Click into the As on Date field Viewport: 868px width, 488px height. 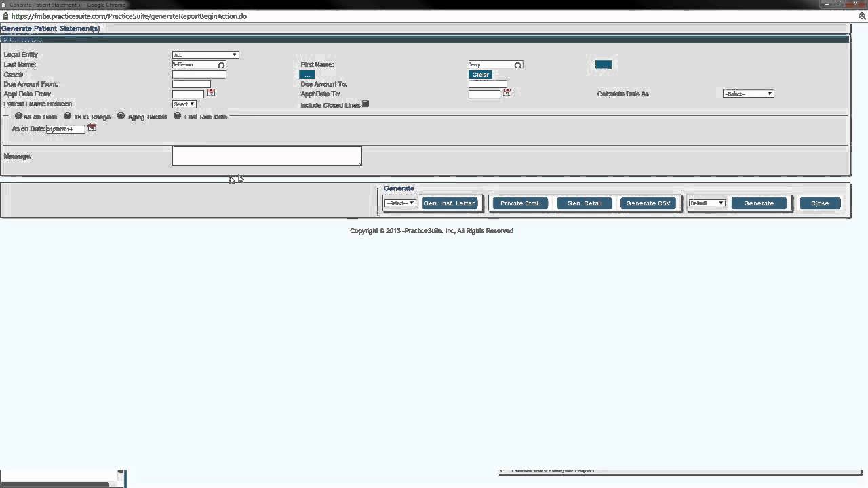click(66, 129)
